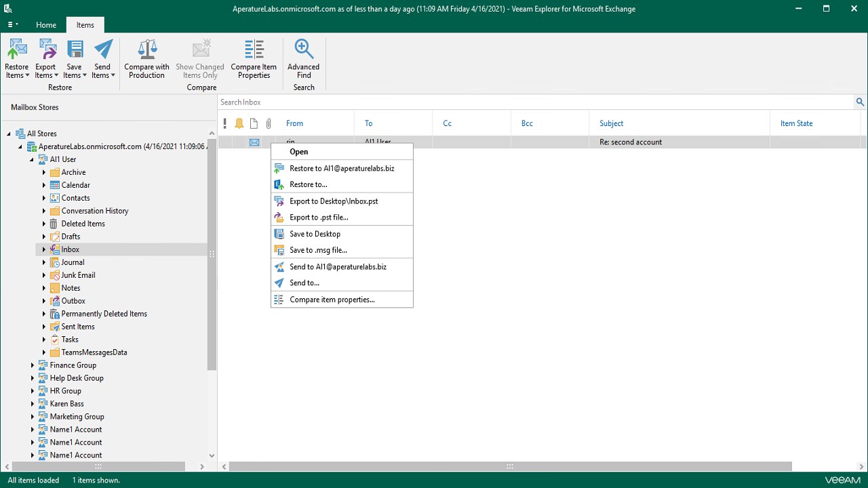Choose Save to .msg file...
868x488 pixels.
point(342,250)
